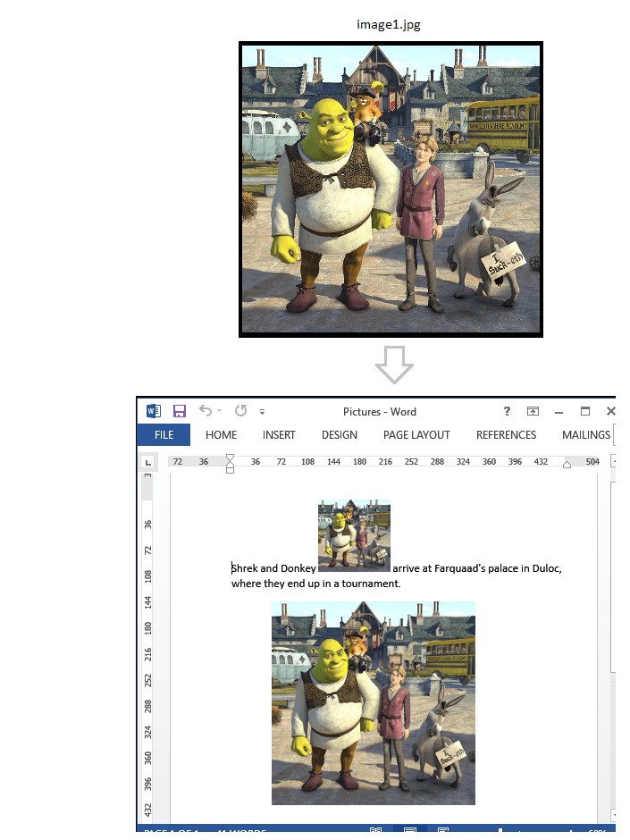The width and height of the screenshot is (630, 840).
Task: Minimize the Word window
Action: click(559, 411)
